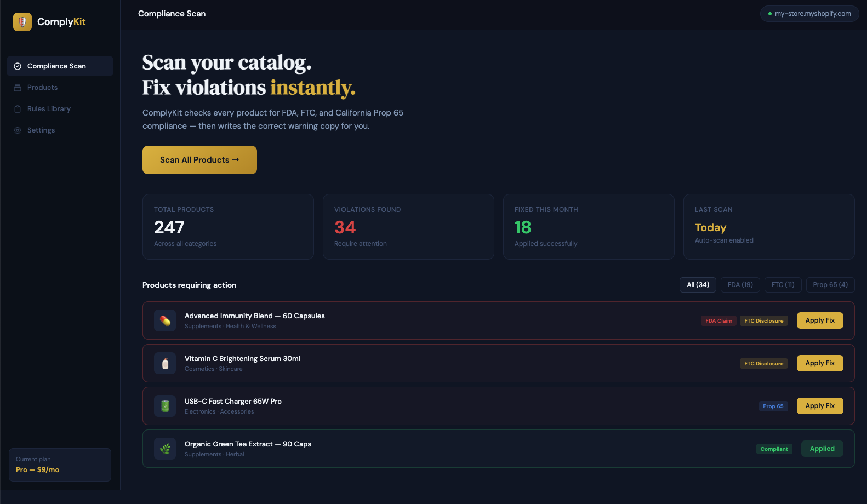Screen dimensions: 867x504
Task: Click 'Products requiring action' heading
Action: click(x=190, y=285)
